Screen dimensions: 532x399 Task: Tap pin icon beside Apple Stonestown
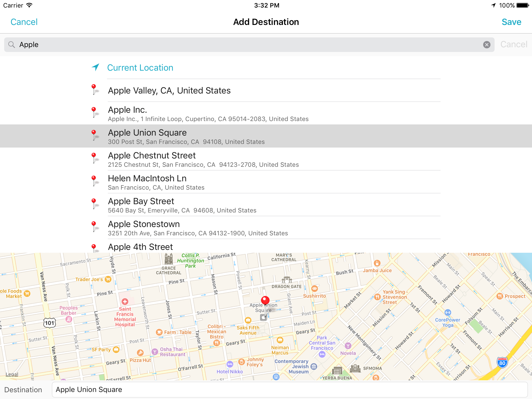click(x=95, y=227)
